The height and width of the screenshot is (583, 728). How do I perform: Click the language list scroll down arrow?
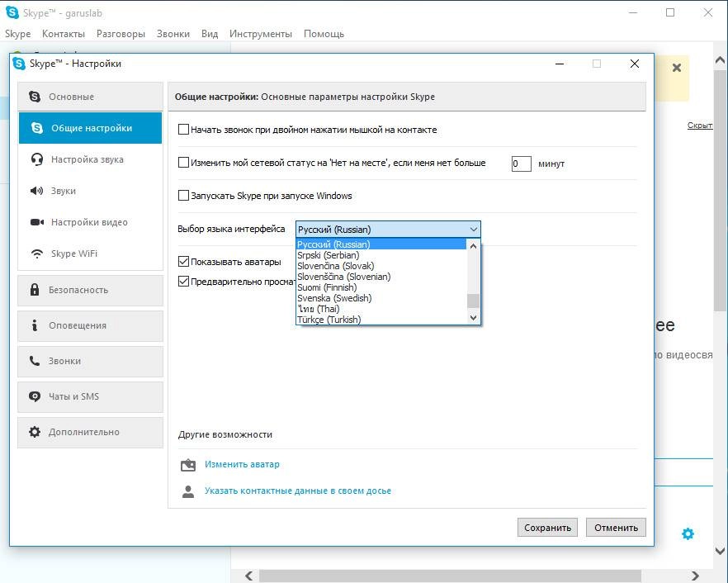click(x=473, y=318)
